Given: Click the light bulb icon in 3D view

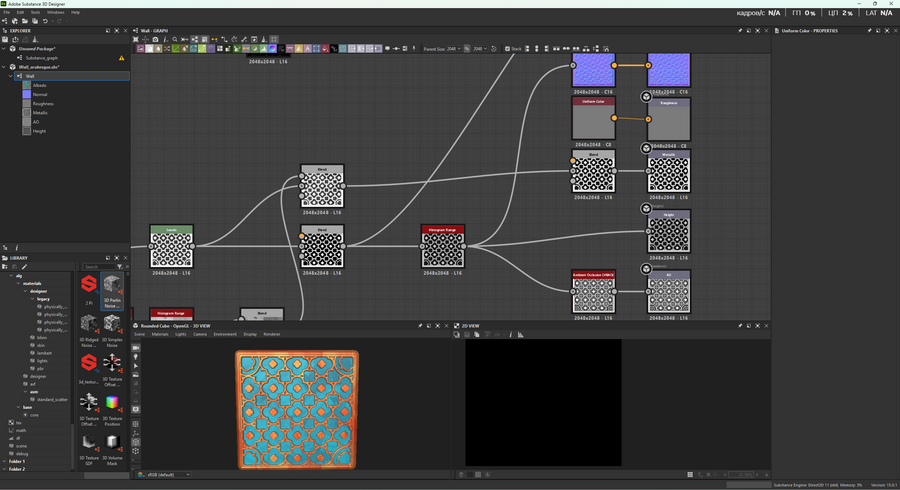Looking at the screenshot, I should point(136,357).
